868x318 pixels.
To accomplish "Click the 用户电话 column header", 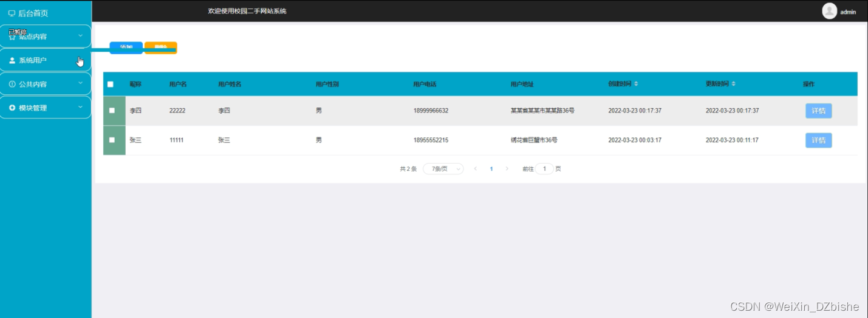I will (x=425, y=84).
